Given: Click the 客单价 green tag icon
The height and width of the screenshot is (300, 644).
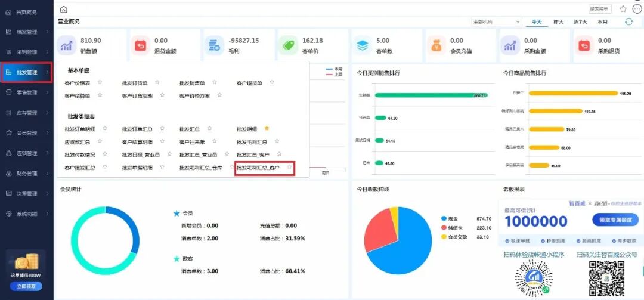Looking at the screenshot, I should (x=289, y=45).
